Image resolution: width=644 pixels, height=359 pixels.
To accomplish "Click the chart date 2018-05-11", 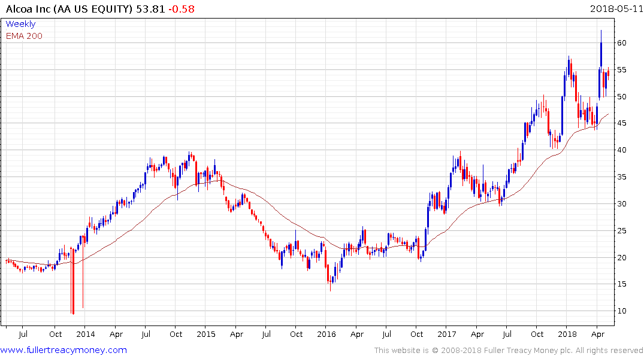I will pos(616,8).
